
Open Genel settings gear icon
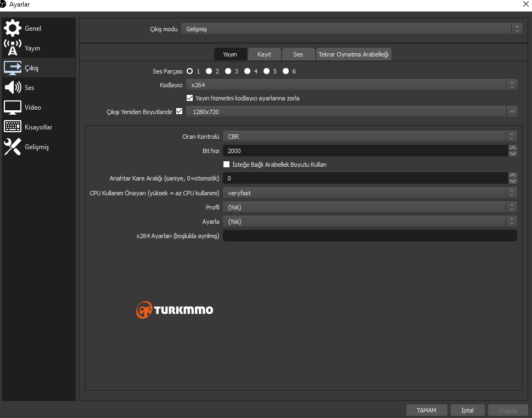(13, 28)
